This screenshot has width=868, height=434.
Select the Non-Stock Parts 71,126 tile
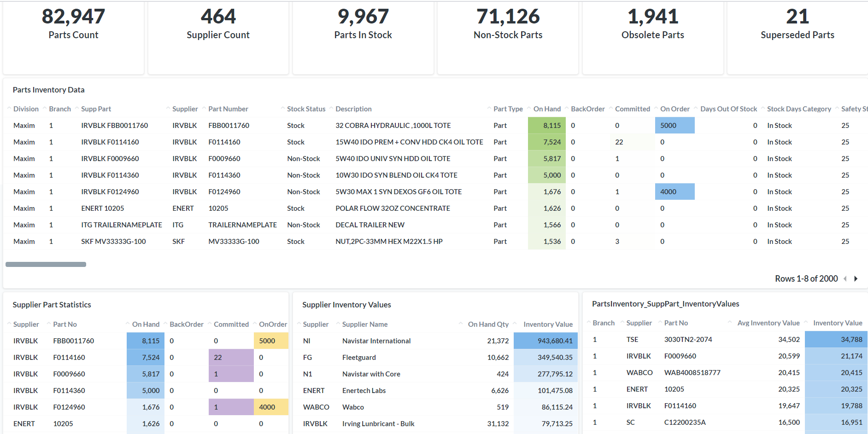point(508,37)
